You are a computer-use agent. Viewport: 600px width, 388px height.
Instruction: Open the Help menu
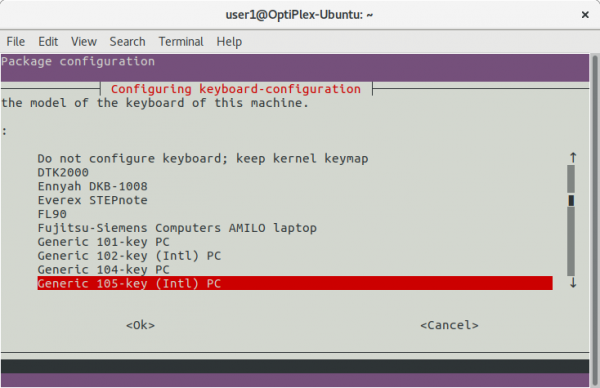(x=229, y=41)
